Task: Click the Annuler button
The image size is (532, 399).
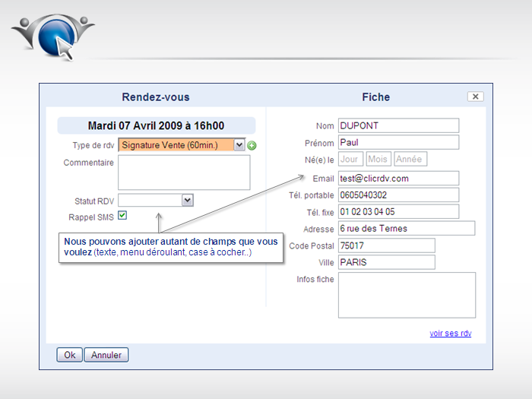Action: click(x=106, y=355)
